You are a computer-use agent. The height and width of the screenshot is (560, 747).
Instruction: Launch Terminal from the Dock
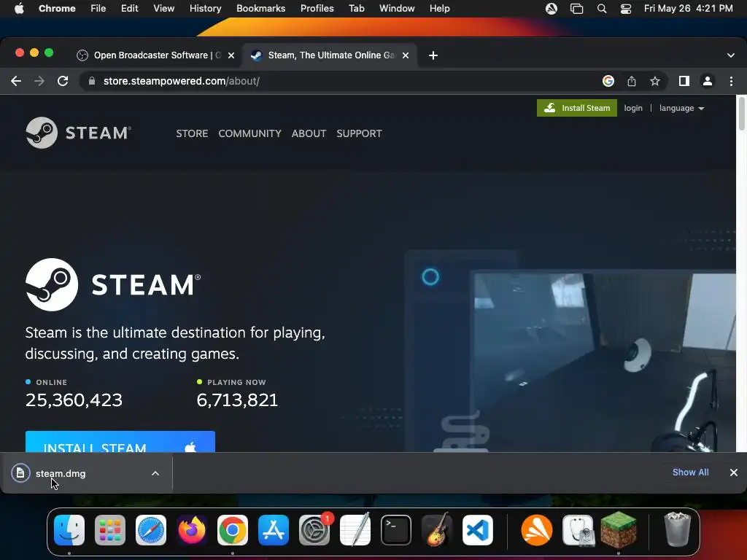396,530
